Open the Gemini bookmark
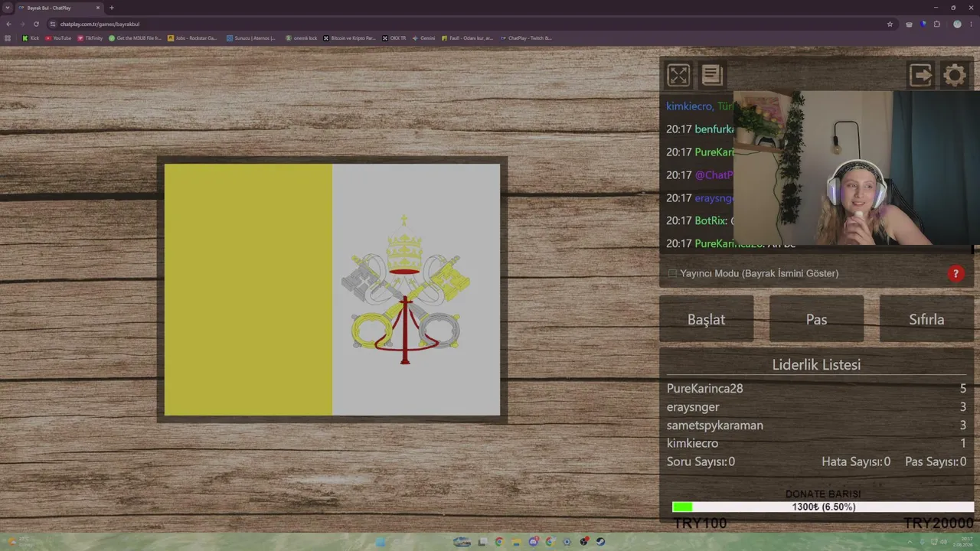The image size is (980, 551). coord(423,37)
